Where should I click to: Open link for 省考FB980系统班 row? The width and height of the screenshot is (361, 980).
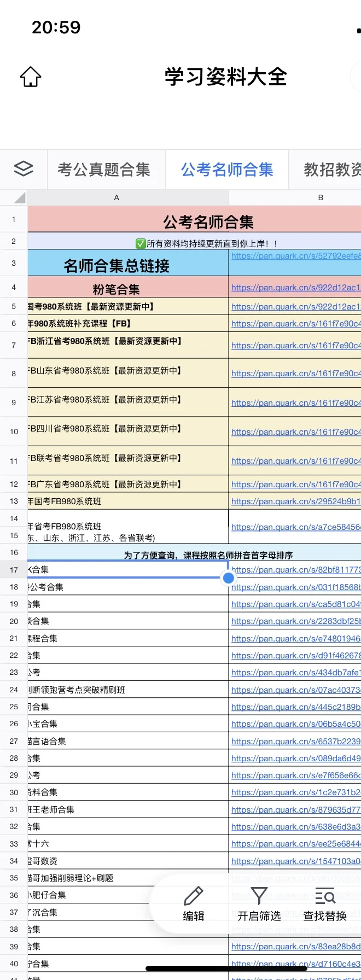click(296, 527)
